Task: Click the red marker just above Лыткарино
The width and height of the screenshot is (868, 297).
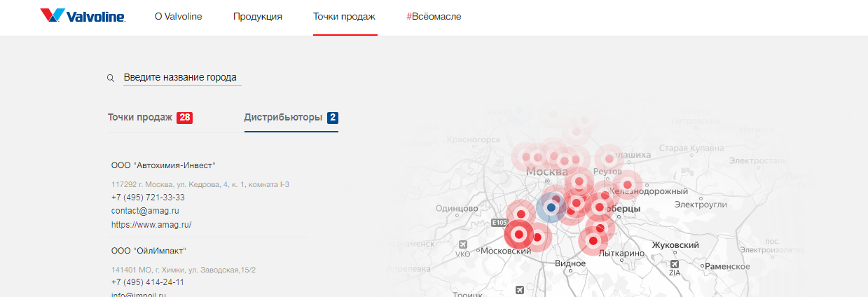Action: [593, 241]
